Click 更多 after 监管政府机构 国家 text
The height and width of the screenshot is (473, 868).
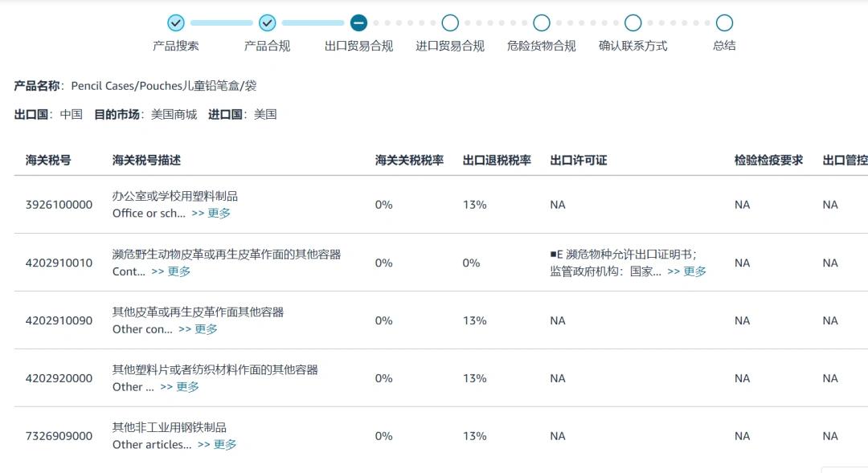coord(694,271)
